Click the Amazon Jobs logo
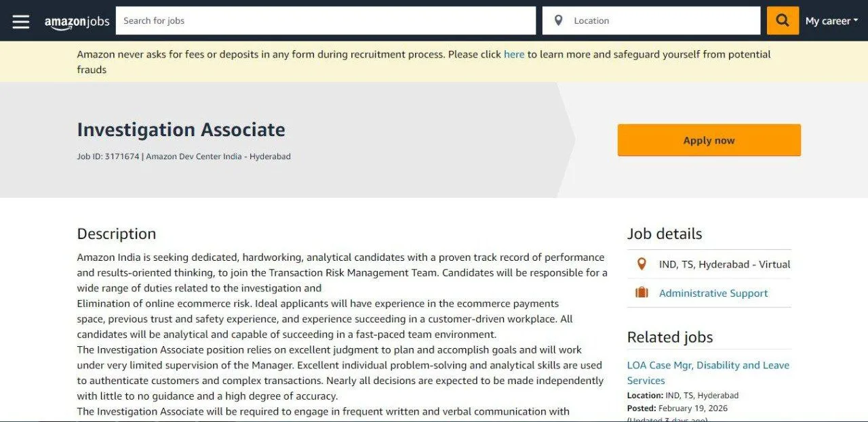The height and width of the screenshot is (422, 868). coord(77,22)
